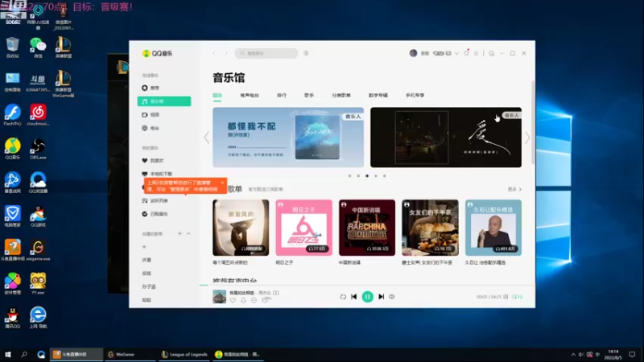Skip to the previous track

353,297
